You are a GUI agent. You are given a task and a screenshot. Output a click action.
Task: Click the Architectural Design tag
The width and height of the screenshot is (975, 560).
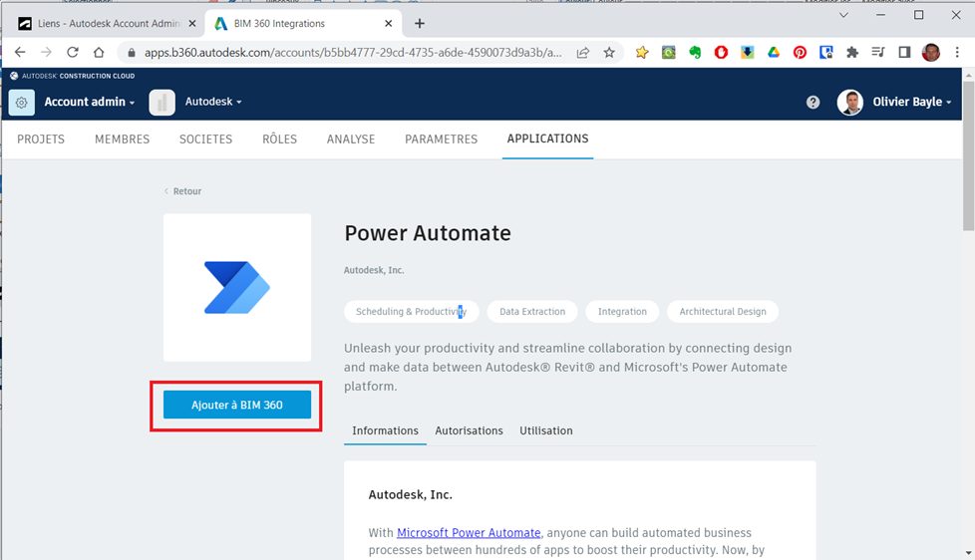(x=723, y=311)
